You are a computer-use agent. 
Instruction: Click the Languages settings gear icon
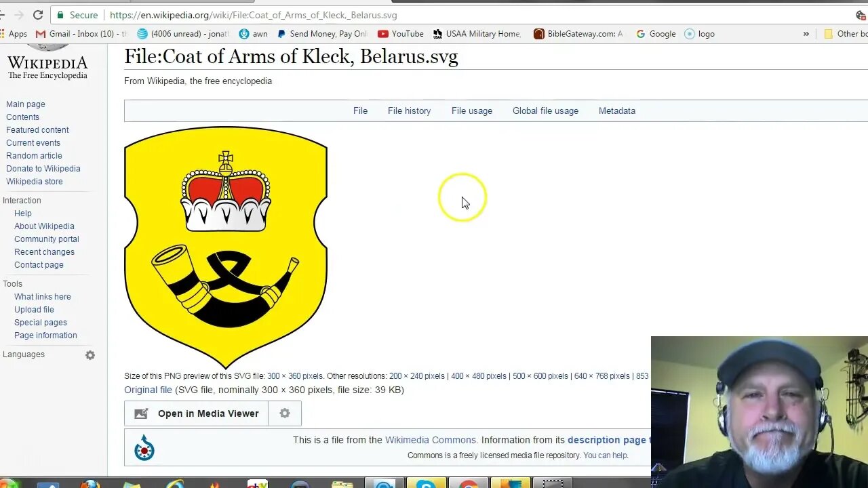point(90,355)
